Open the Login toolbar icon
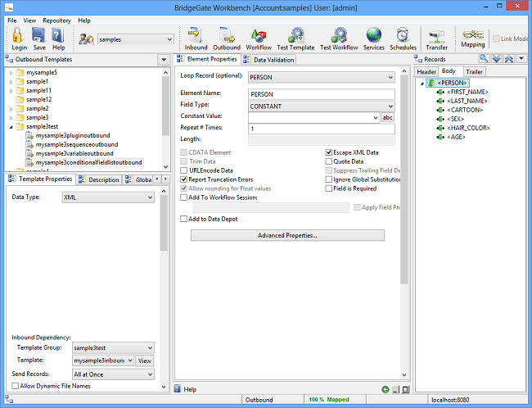Screen dimensions: 532x408 pyautogui.click(x=19, y=39)
